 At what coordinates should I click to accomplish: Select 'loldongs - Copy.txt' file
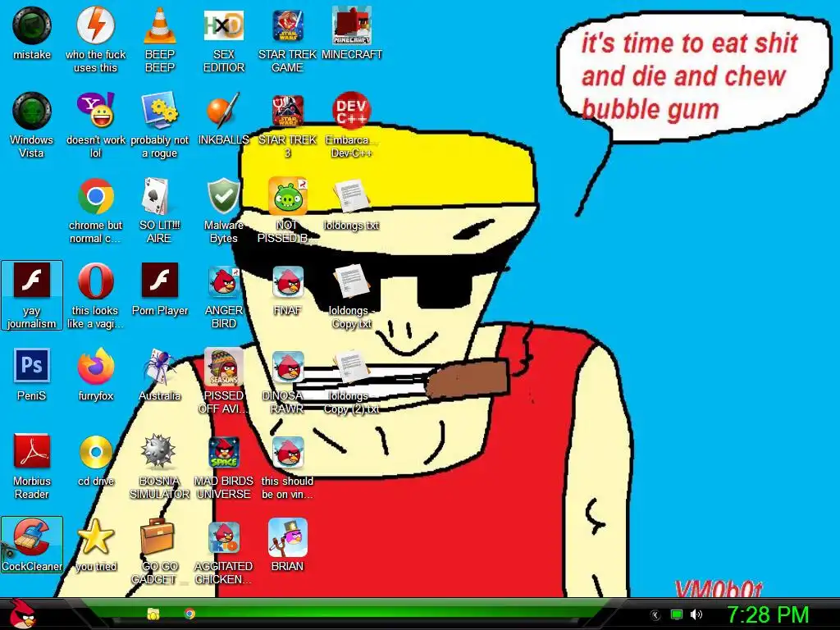(x=351, y=282)
